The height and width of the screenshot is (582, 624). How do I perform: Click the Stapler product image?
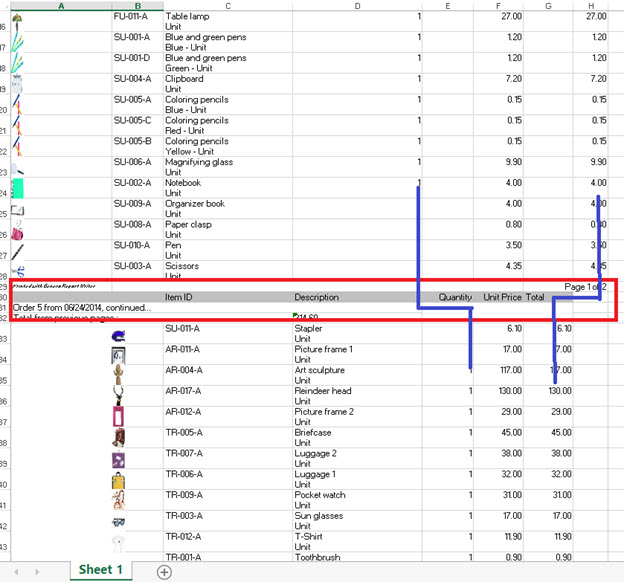118,335
